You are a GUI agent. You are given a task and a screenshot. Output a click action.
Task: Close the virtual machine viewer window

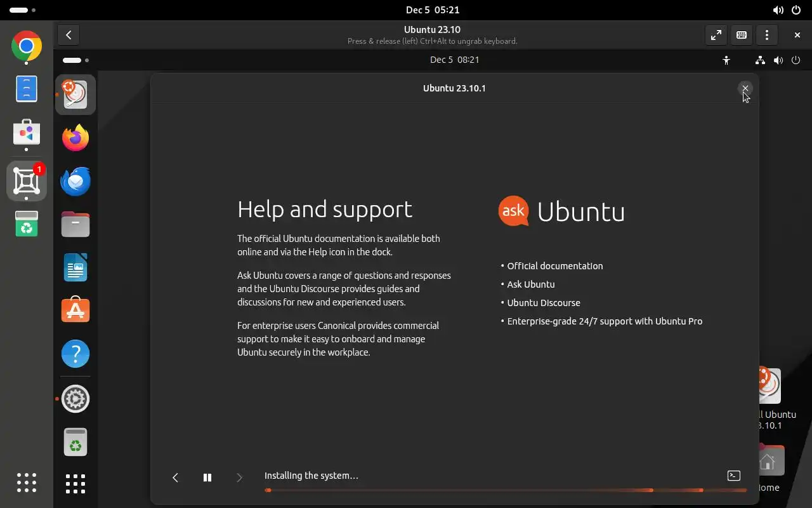pos(797,35)
